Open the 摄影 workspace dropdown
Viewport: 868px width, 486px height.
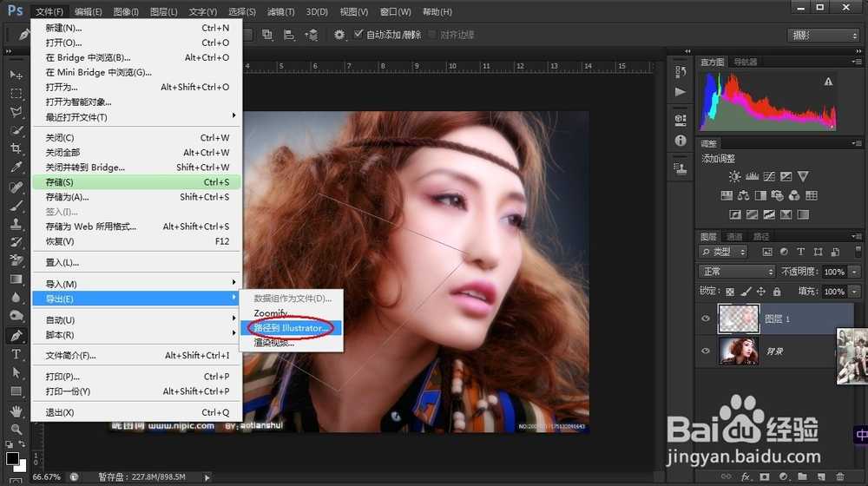pyautogui.click(x=822, y=36)
